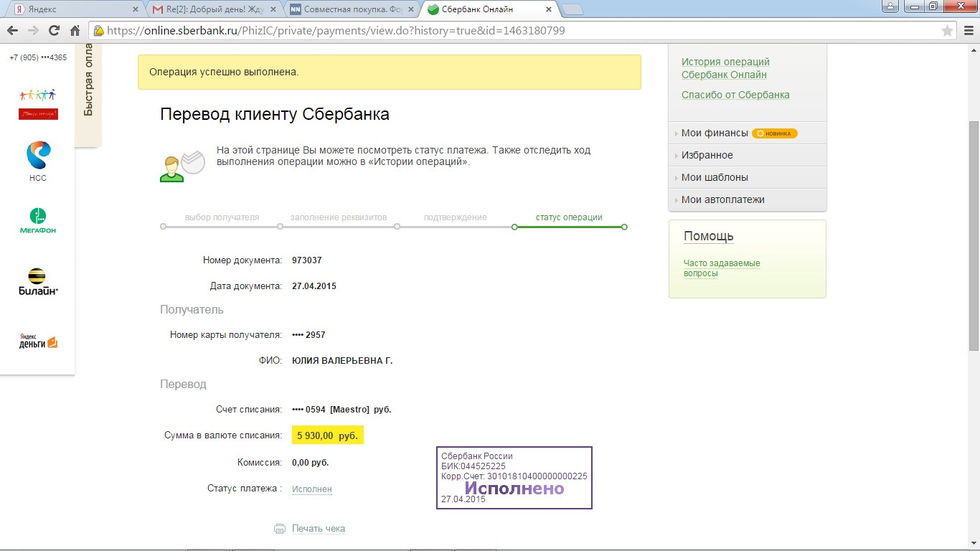Click the МегаФон operator logo
Screen dimensions: 980x551
click(x=37, y=221)
